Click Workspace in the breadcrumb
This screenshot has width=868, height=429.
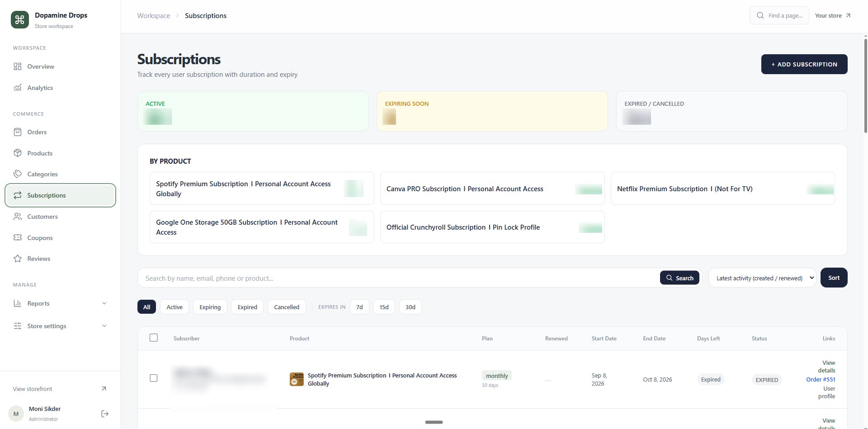[x=154, y=15]
